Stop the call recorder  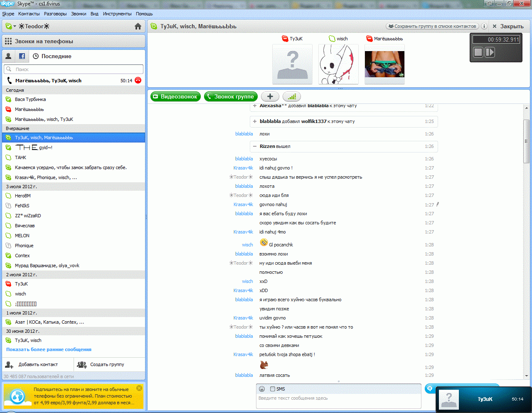(478, 52)
